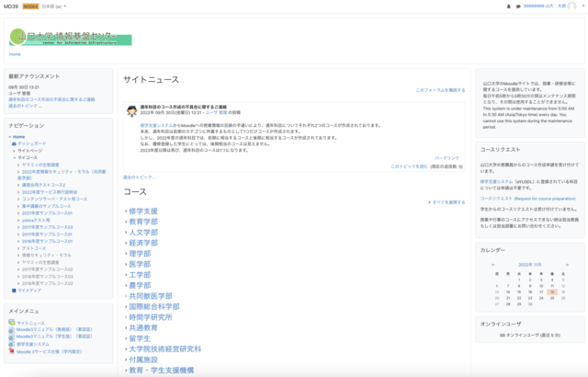Click the user avatar picture in header
The width and height of the screenshot is (588, 377).
[x=571, y=6]
